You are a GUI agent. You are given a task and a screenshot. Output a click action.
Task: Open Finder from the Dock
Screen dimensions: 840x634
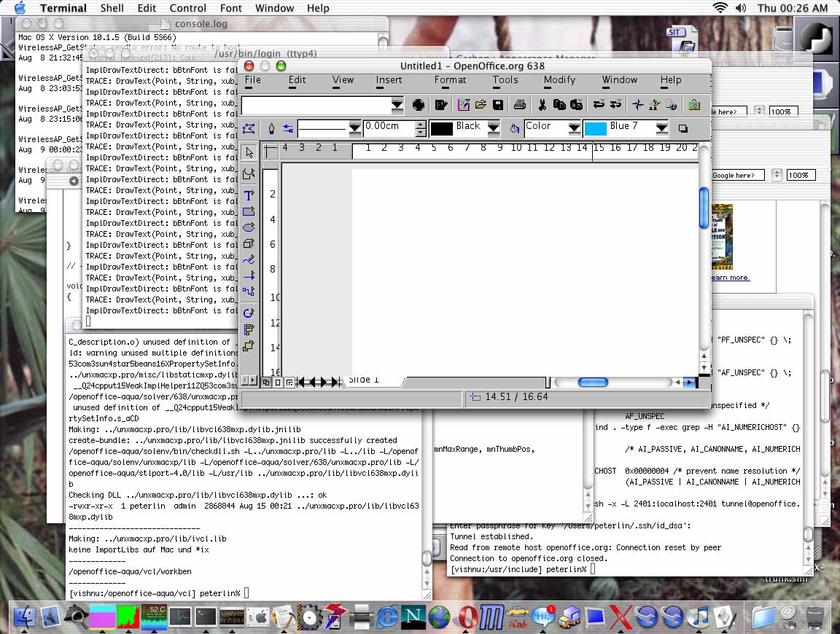(23, 617)
